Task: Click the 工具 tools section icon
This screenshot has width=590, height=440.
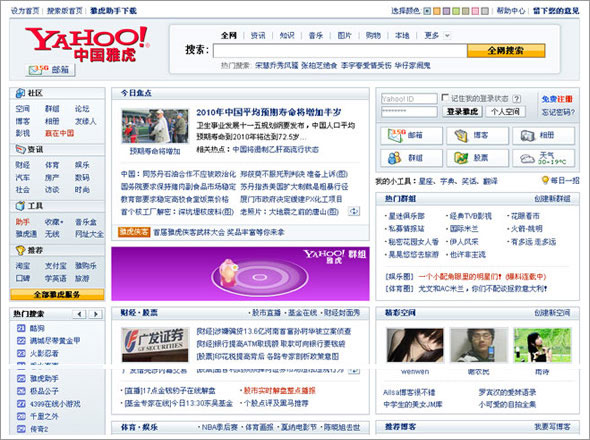Action: (x=20, y=206)
